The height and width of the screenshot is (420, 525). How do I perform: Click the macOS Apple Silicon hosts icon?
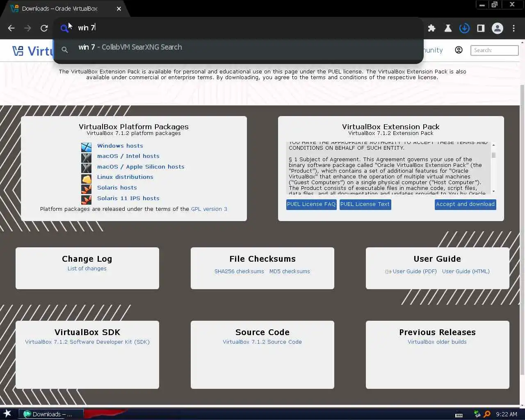[86, 168]
